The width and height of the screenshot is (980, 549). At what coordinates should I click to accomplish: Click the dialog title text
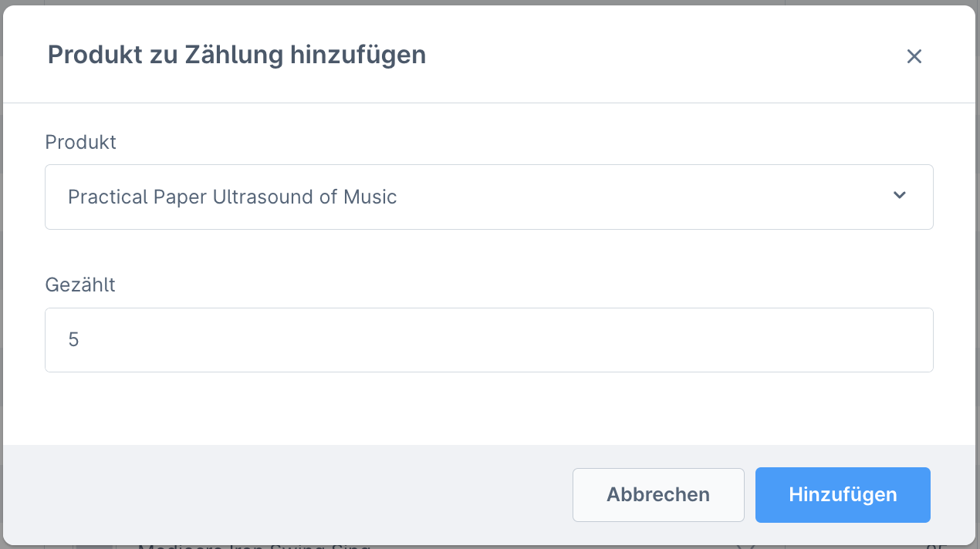(x=236, y=55)
